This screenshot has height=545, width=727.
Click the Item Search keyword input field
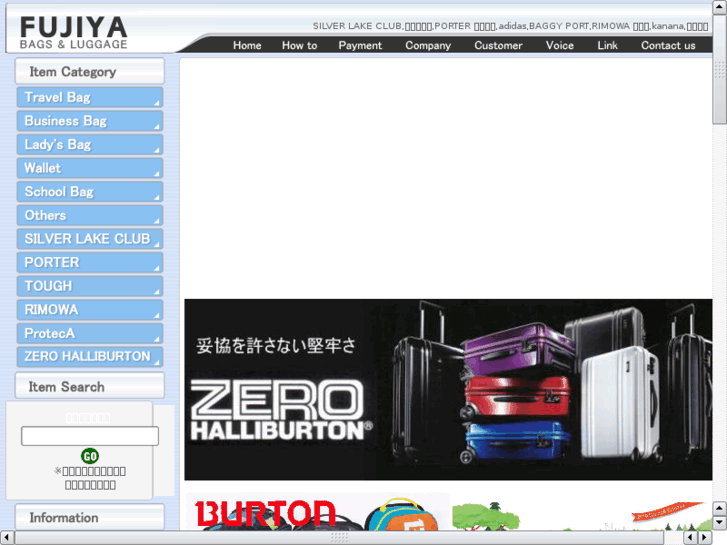90,436
